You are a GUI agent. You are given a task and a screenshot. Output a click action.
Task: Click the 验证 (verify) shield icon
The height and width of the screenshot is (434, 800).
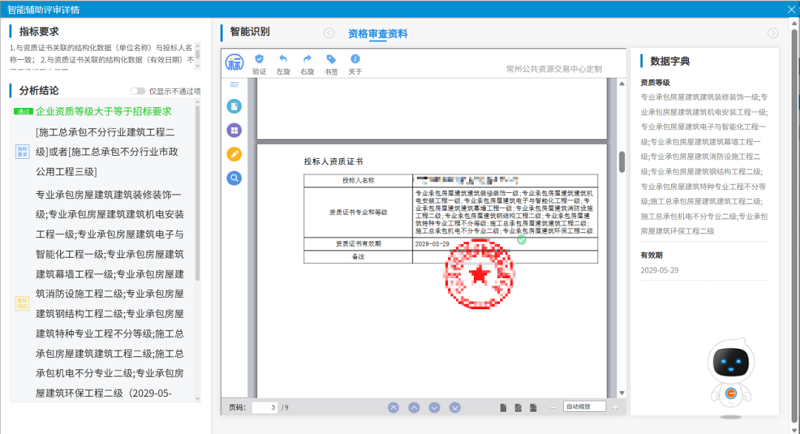click(260, 60)
